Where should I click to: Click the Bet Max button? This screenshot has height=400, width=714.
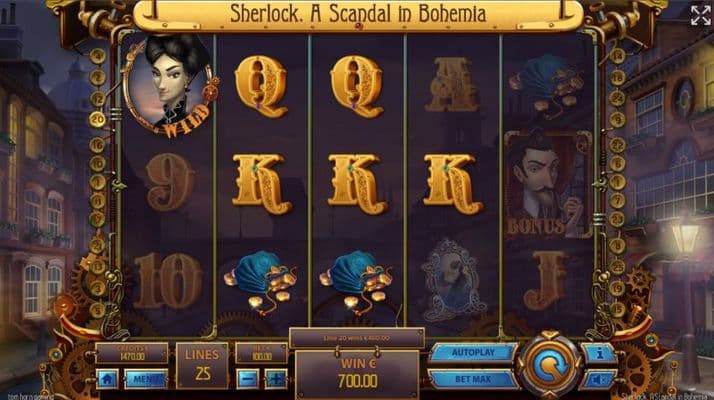(473, 379)
